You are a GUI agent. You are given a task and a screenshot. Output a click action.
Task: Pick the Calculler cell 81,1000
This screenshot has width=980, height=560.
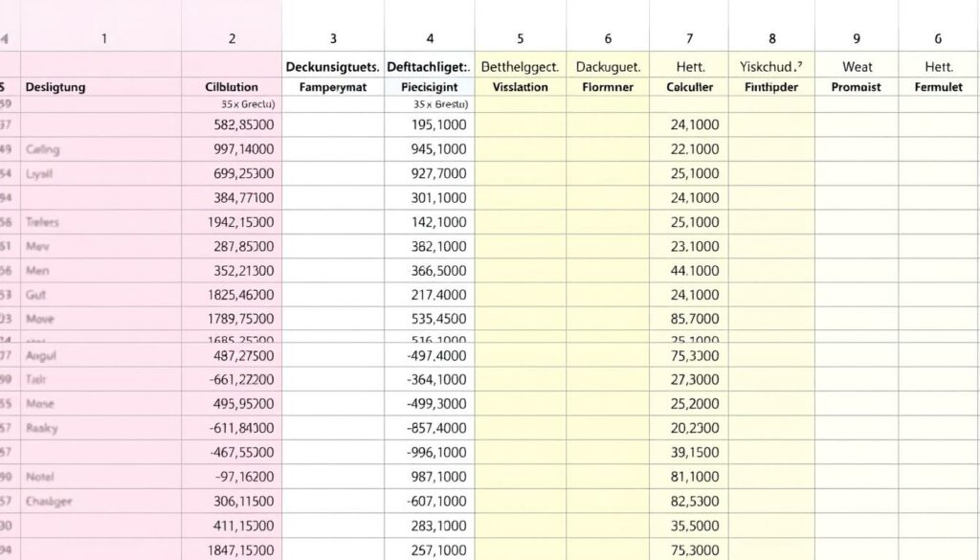click(689, 477)
